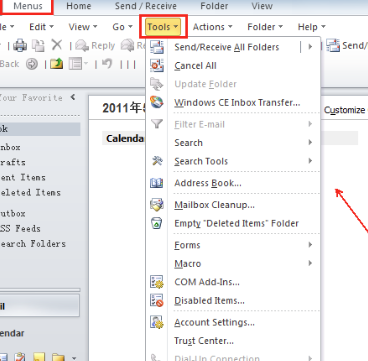Switch to the View ribbon tab

pos(262,6)
